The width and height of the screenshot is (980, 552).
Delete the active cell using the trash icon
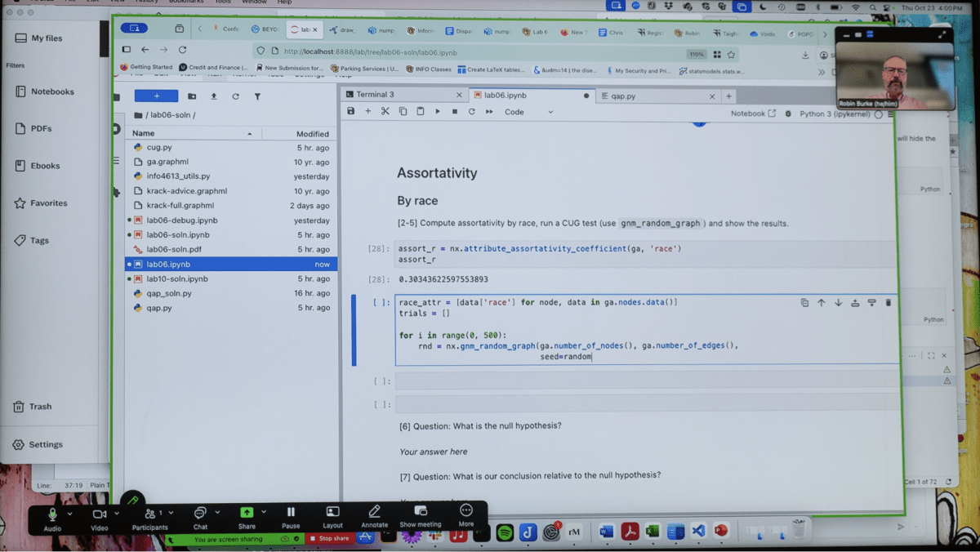pos(889,303)
